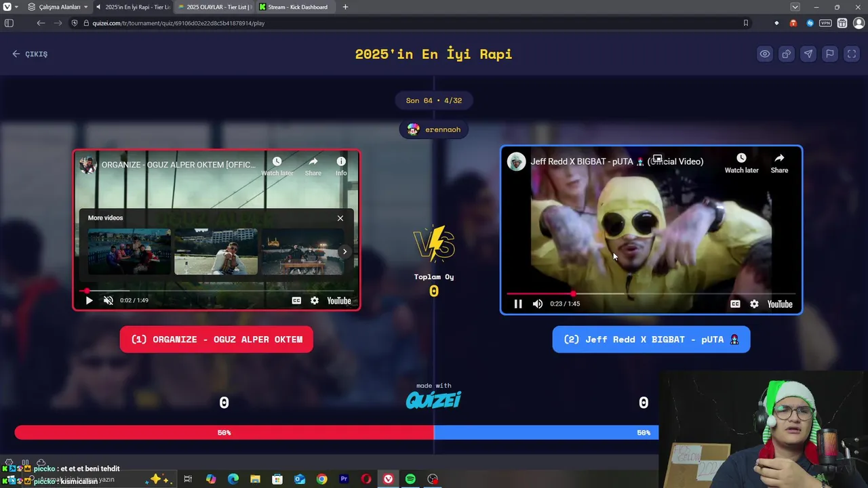Screen dimensions: 868x488
Task: Switch to the 2025 OLAYLAR - Tier List tab
Action: [214, 7]
